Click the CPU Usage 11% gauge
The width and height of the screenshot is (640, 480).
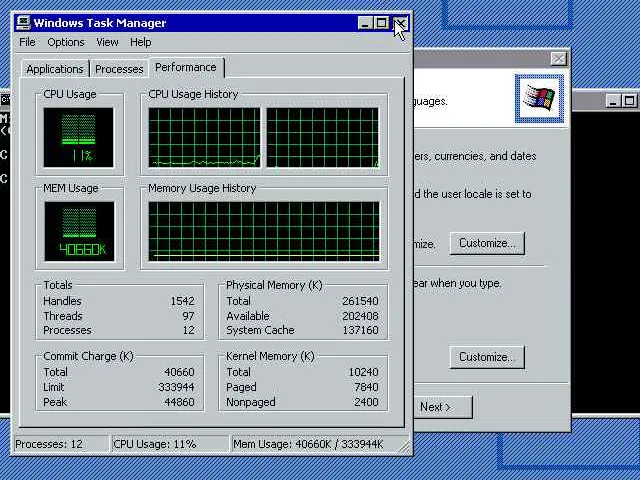point(78,138)
